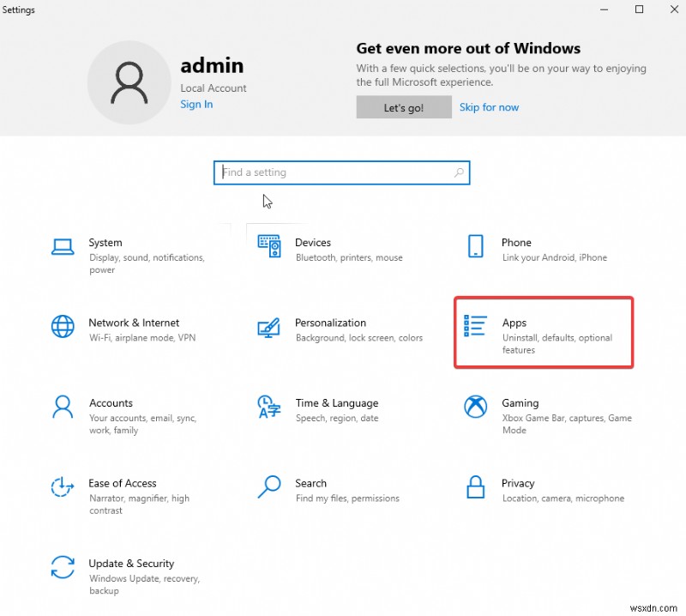Screen dimensions: 686x616
Task: Click the admin profile avatar
Action: 129,77
